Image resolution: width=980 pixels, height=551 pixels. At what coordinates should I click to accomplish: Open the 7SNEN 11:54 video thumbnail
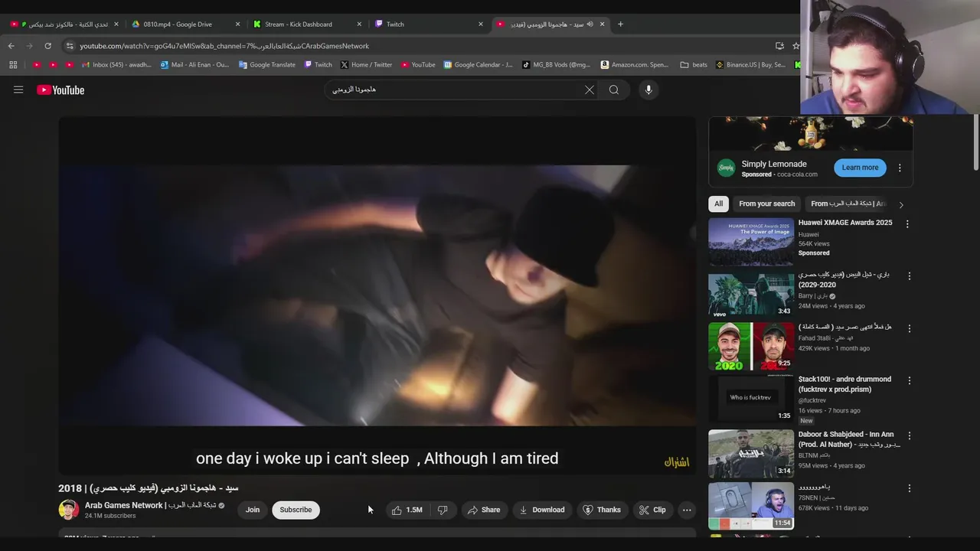[751, 506]
